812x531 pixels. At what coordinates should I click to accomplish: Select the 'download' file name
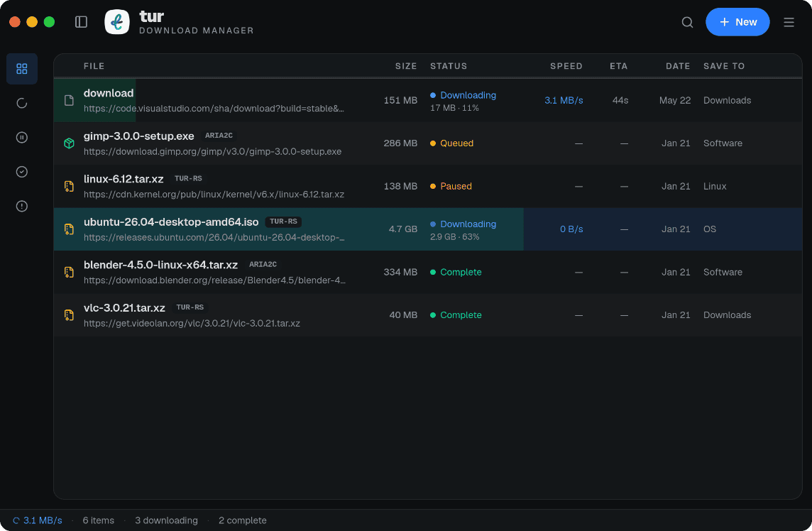coord(109,93)
